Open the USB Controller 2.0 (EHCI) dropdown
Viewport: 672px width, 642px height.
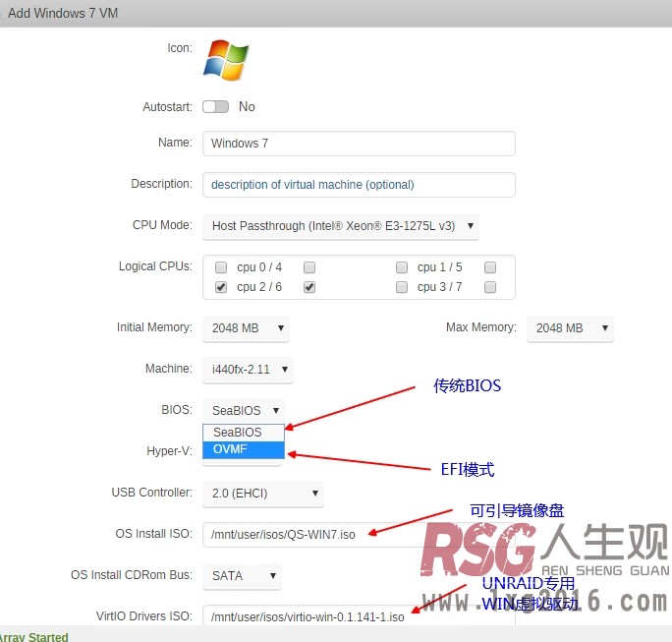[x=263, y=494]
